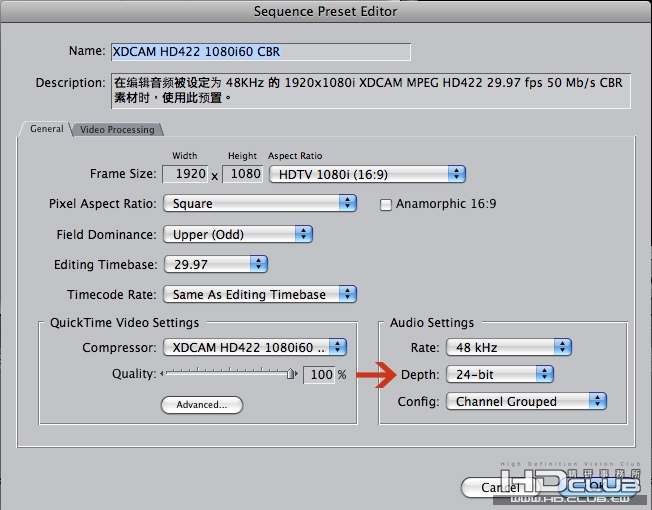Screen dimensions: 652x510
Task: Open the audio Depth 24-bit dropdown
Action: 499,374
